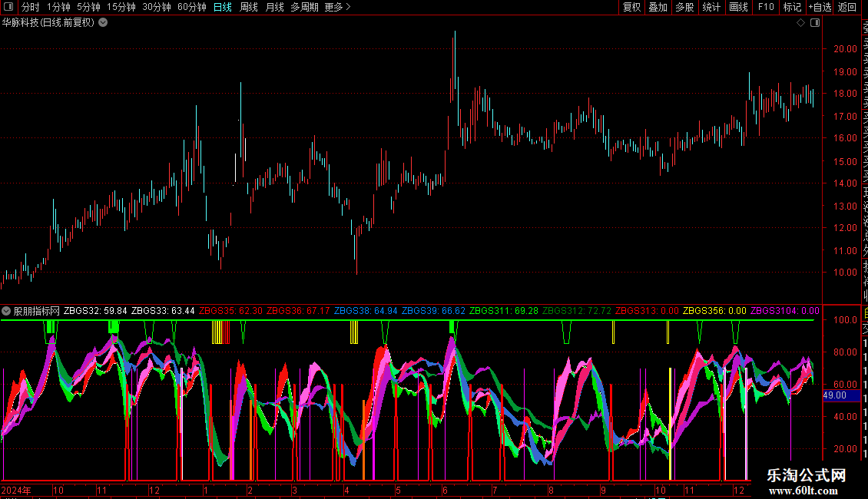Add stock via +自选 button
The width and height of the screenshot is (868, 499).
tap(820, 7)
